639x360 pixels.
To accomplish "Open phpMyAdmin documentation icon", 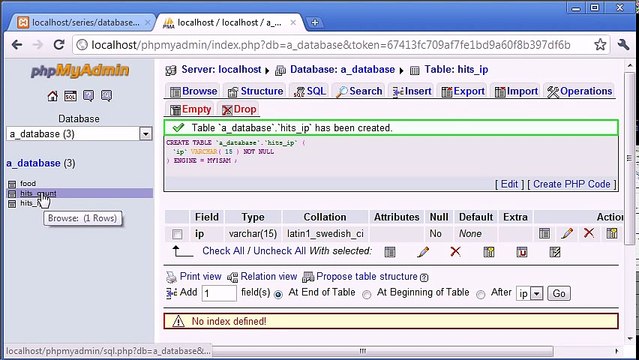I will [x=88, y=96].
